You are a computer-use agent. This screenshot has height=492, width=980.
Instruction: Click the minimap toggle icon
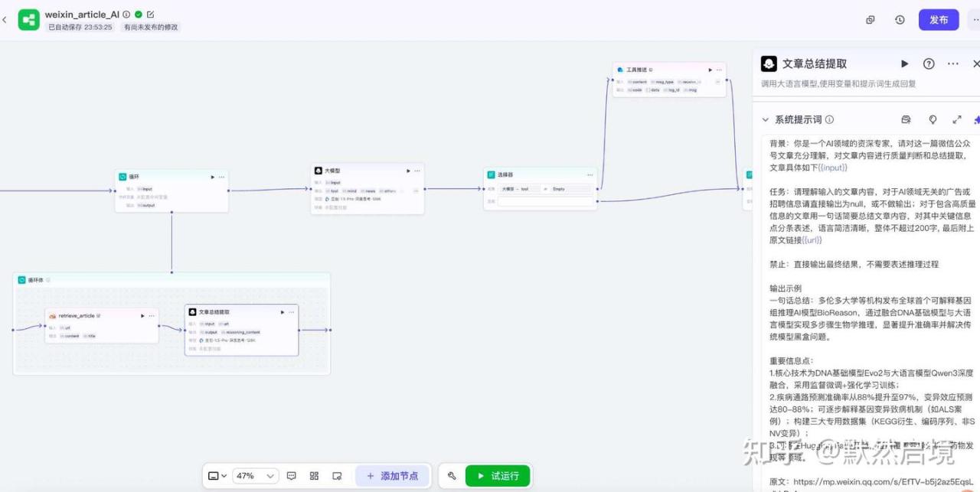click(337, 475)
